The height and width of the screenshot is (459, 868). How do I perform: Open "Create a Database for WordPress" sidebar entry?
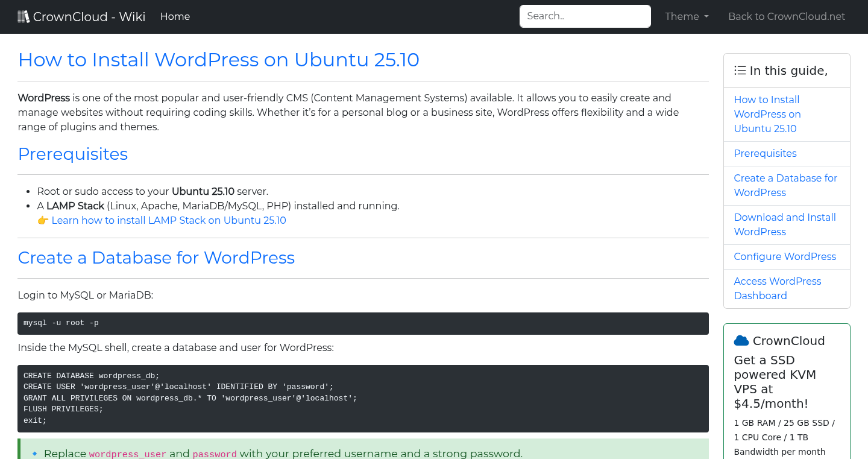[x=785, y=185]
